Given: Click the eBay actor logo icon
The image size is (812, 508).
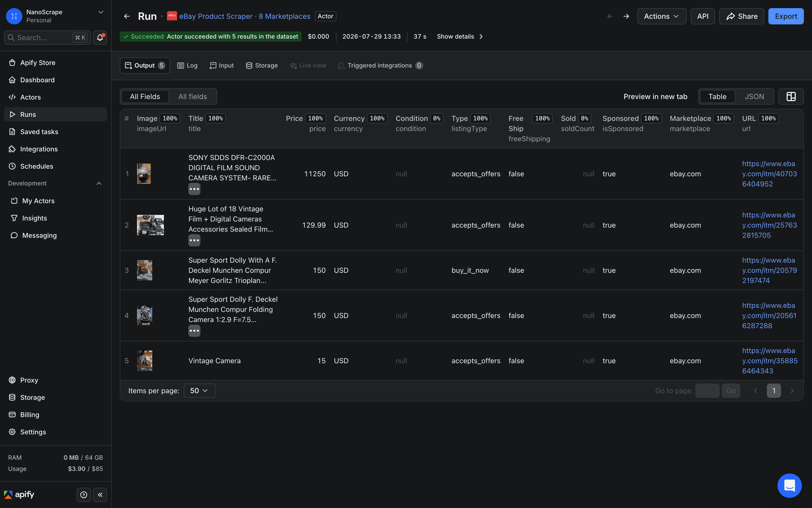Looking at the screenshot, I should (172, 16).
